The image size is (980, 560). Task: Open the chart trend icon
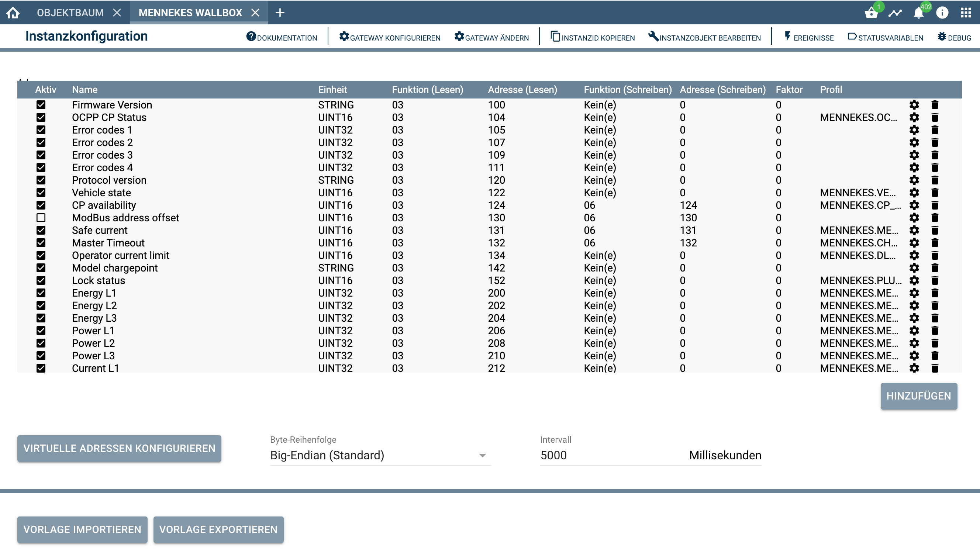point(895,13)
